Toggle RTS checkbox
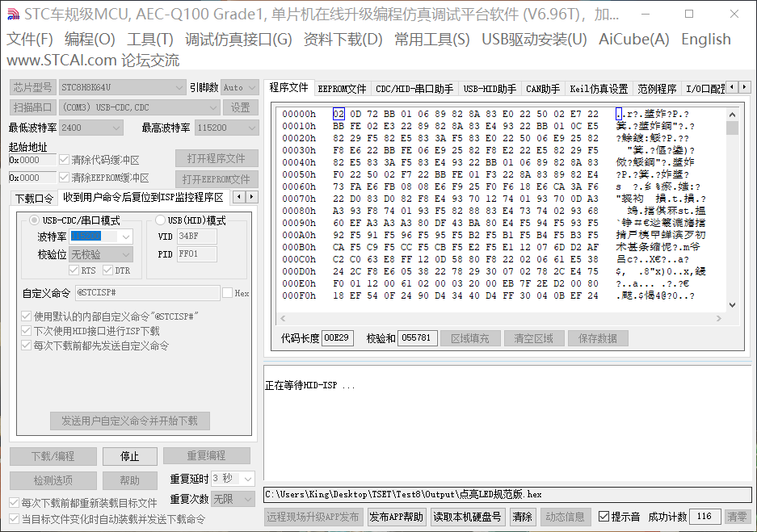 (x=74, y=270)
